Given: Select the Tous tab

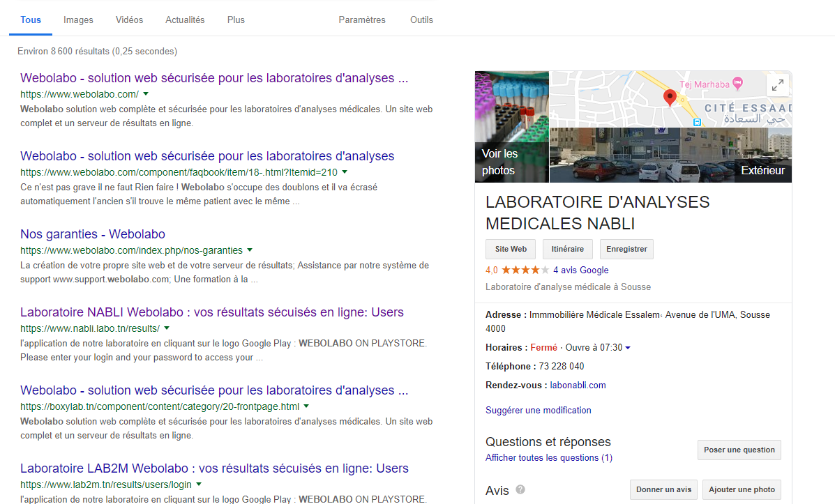Looking at the screenshot, I should tap(31, 20).
